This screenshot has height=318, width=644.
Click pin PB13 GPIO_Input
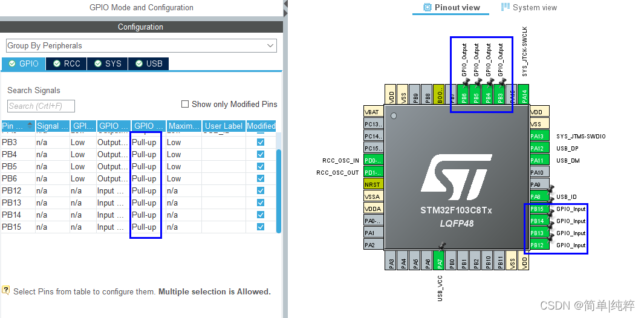pos(539,233)
